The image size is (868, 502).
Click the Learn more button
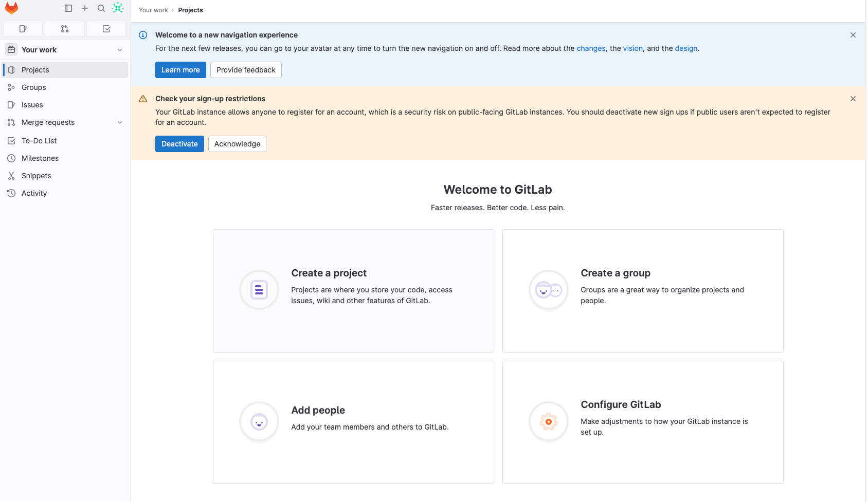tap(180, 70)
